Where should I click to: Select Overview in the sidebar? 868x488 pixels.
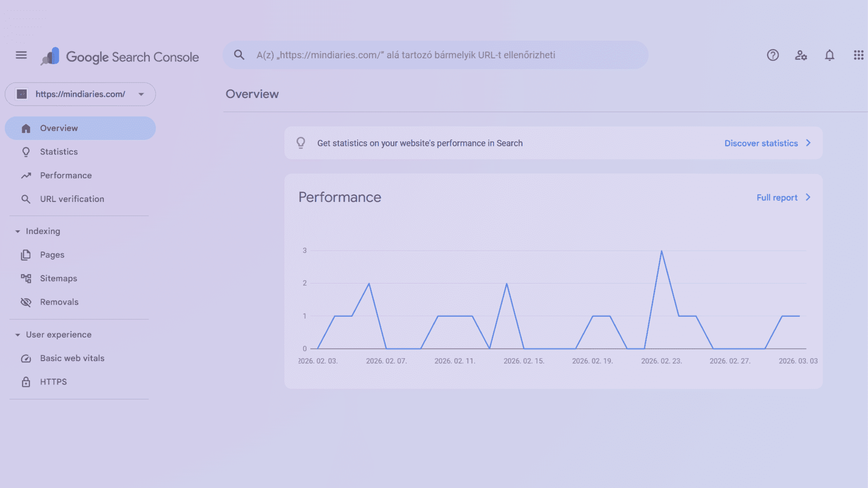[x=80, y=128]
